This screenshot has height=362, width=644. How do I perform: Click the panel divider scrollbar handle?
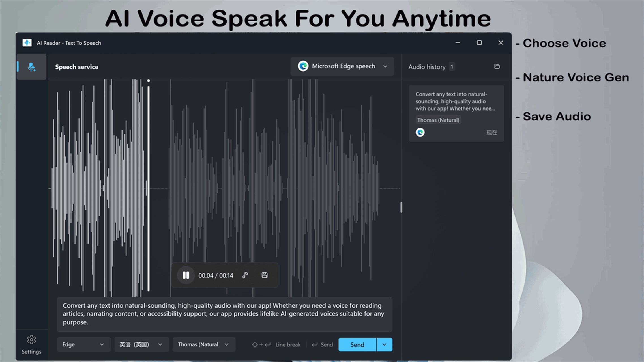coord(401,207)
